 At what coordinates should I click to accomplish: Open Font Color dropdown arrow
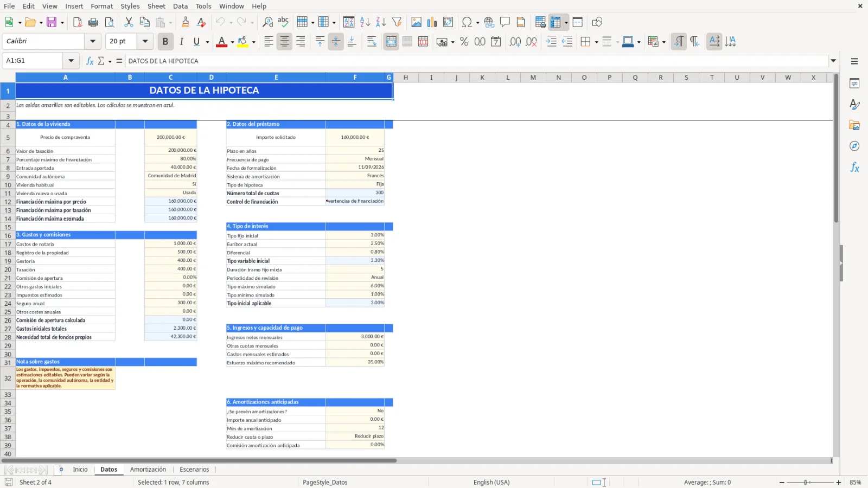[x=232, y=42]
